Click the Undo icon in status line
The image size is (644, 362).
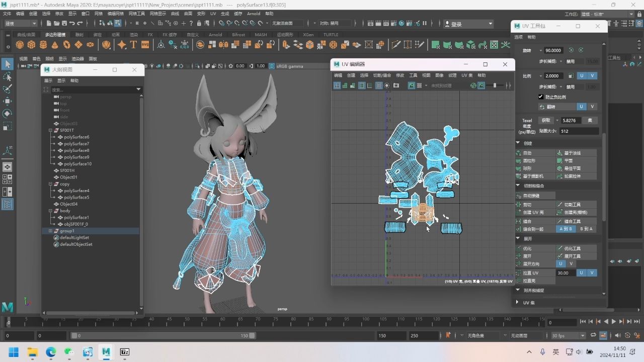72,23
